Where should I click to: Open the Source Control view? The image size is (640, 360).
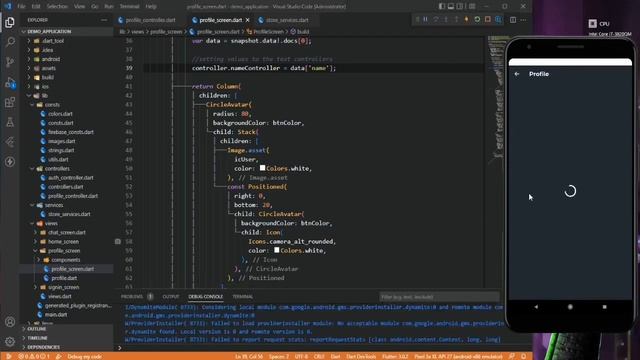tap(10, 62)
